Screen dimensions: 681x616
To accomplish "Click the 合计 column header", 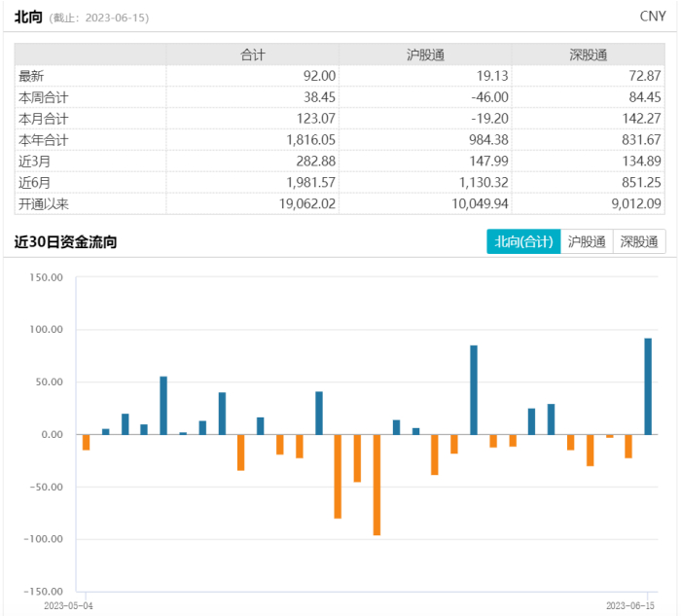I will [x=252, y=54].
